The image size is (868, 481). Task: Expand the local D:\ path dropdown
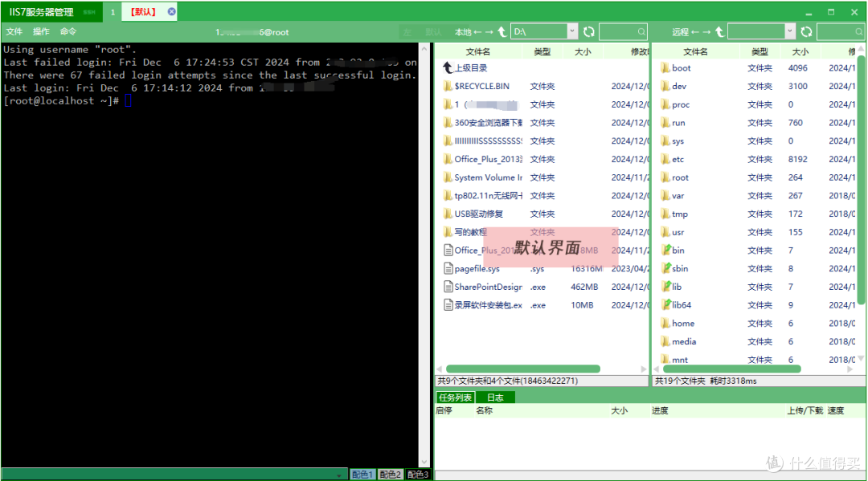pos(571,31)
